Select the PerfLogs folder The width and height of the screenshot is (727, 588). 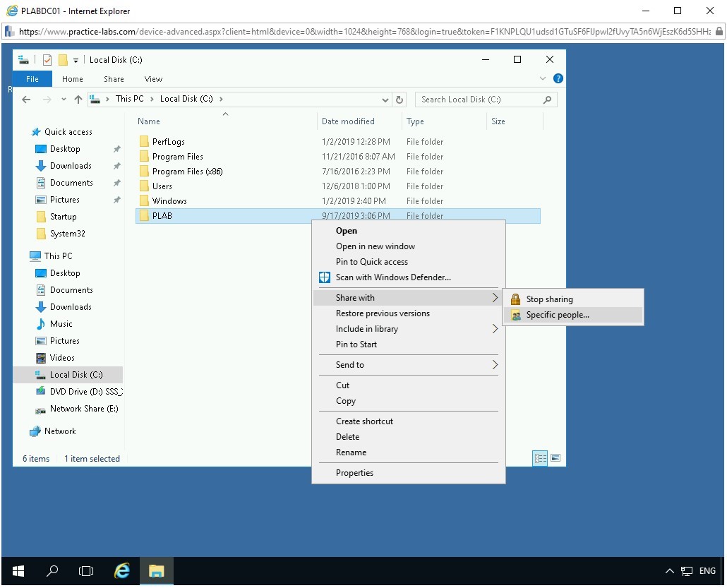click(168, 141)
